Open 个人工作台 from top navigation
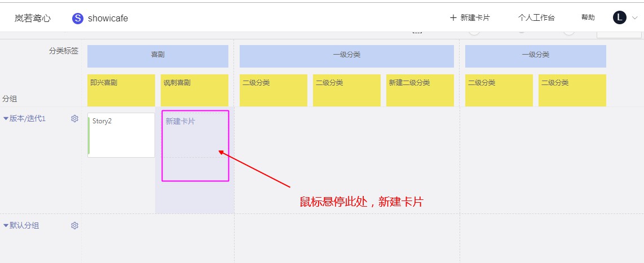Screen dimensions: 644x263 click(x=536, y=17)
